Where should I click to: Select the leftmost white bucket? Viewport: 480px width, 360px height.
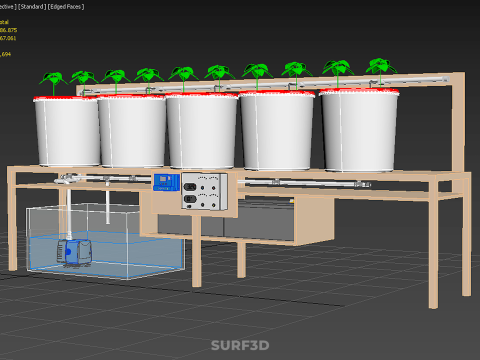[67, 131]
